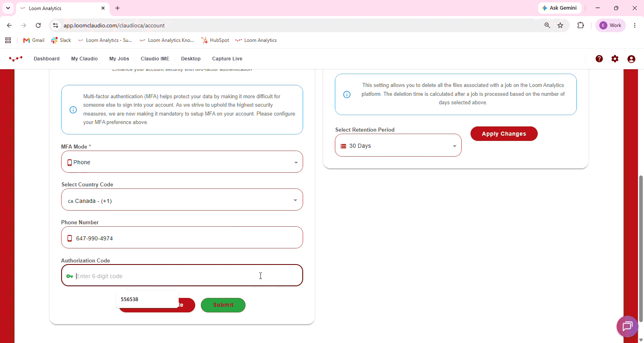Click the Loom Analytics logo icon
The height and width of the screenshot is (343, 644).
[16, 59]
